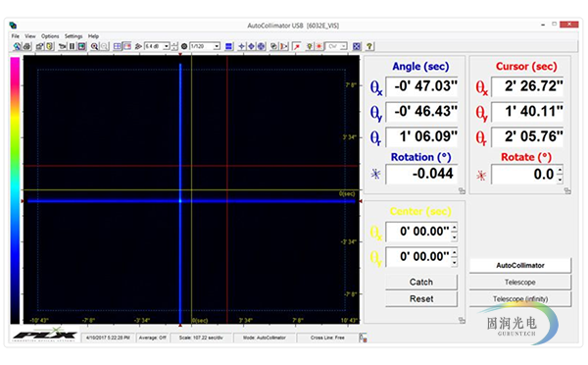Click the rainbow color scale bar
588x365 pixels.
click(x=15, y=190)
